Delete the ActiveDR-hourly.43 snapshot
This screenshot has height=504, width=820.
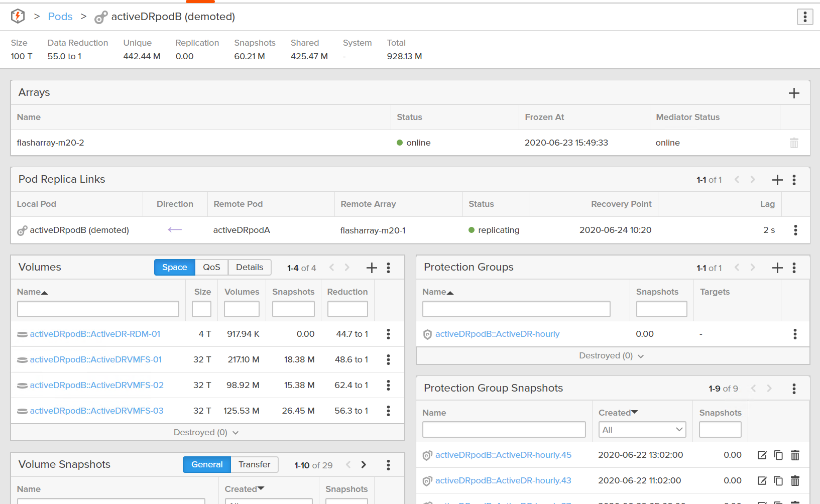pyautogui.click(x=795, y=481)
